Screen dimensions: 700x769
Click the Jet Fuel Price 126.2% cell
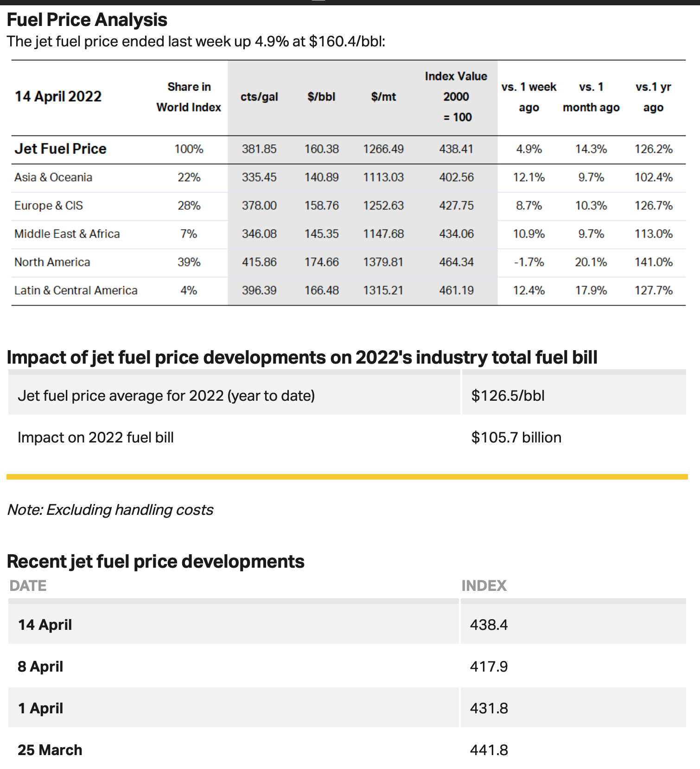tap(653, 149)
